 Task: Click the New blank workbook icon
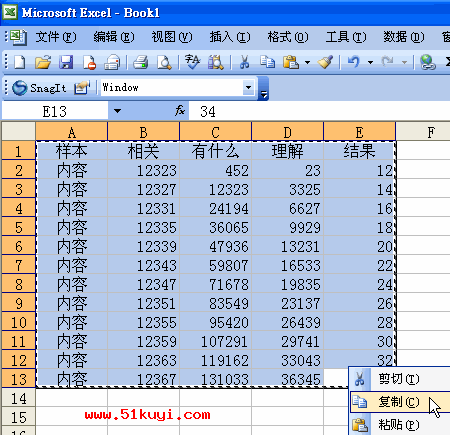[20, 62]
